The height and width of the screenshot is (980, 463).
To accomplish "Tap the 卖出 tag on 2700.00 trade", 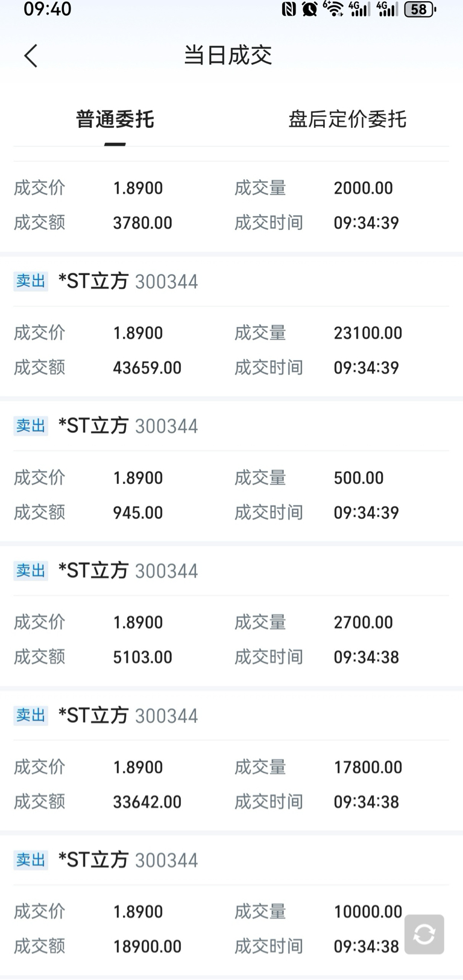I will pyautogui.click(x=31, y=570).
